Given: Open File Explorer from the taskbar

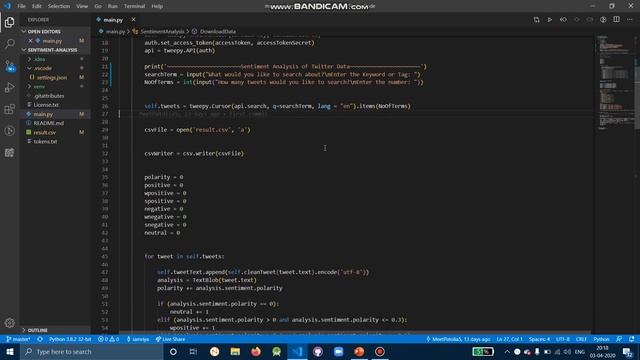Looking at the screenshot, I should pyautogui.click(x=235, y=352).
